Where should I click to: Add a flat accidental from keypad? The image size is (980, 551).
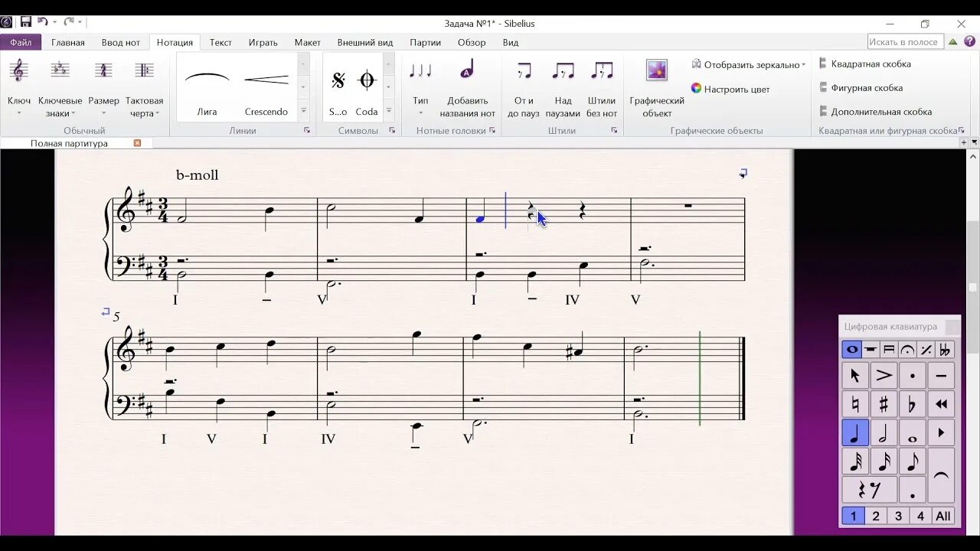point(913,404)
